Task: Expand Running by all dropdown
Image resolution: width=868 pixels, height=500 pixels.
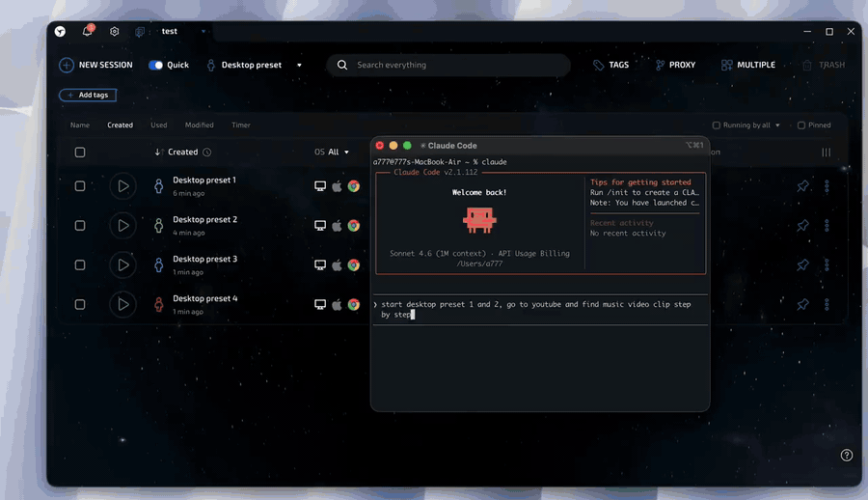Action: click(x=777, y=125)
